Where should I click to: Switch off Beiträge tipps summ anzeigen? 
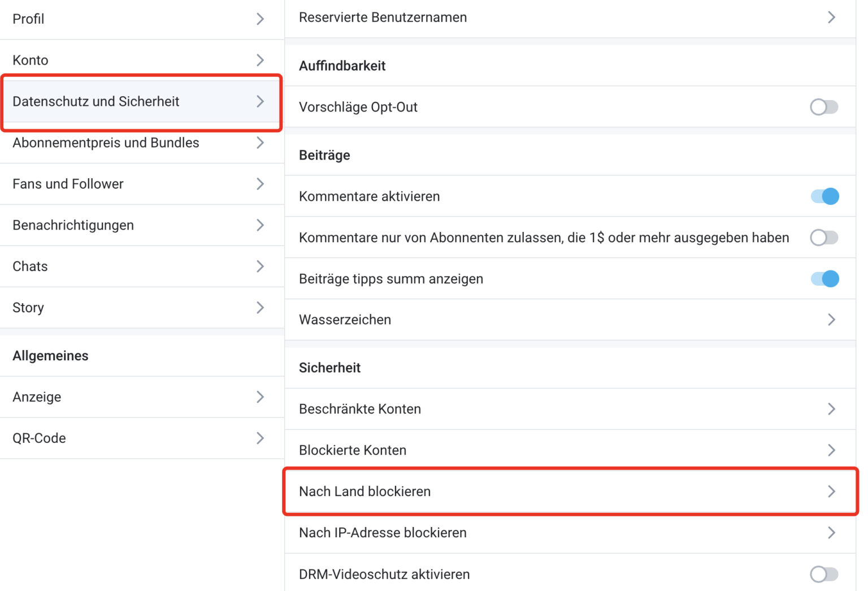pyautogui.click(x=824, y=279)
